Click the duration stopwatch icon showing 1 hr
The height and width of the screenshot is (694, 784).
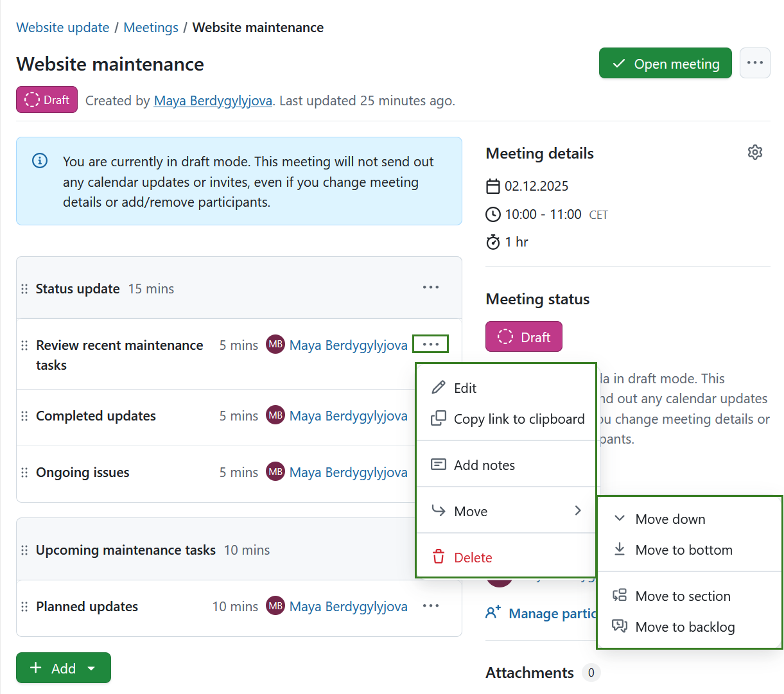[x=493, y=242]
